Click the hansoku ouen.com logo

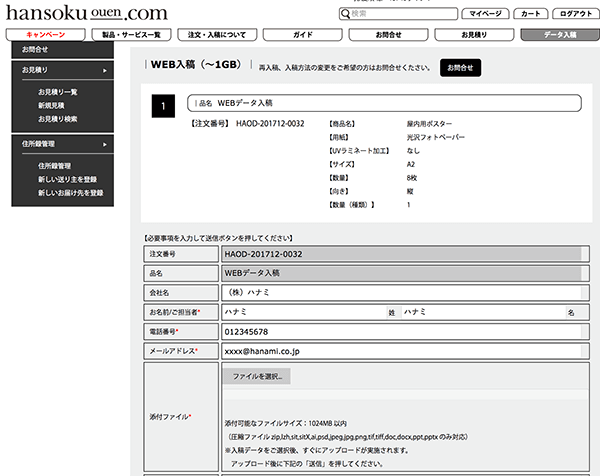tap(85, 13)
